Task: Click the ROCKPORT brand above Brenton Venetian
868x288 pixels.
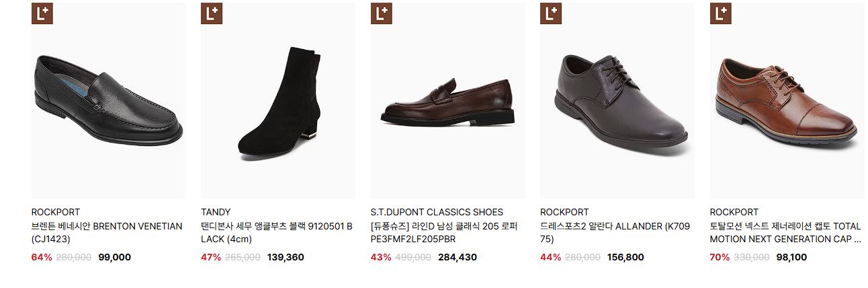Action: [56, 212]
